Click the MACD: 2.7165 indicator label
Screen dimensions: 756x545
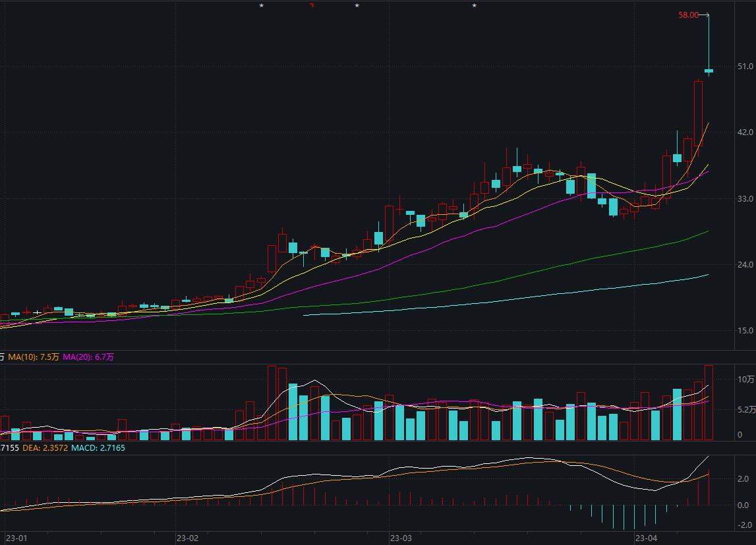pyautogui.click(x=98, y=447)
